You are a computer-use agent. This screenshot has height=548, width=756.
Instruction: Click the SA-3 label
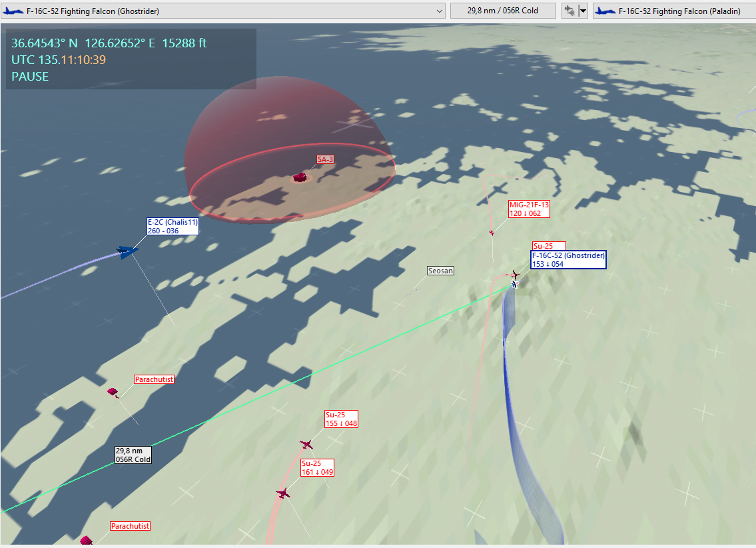(x=326, y=159)
